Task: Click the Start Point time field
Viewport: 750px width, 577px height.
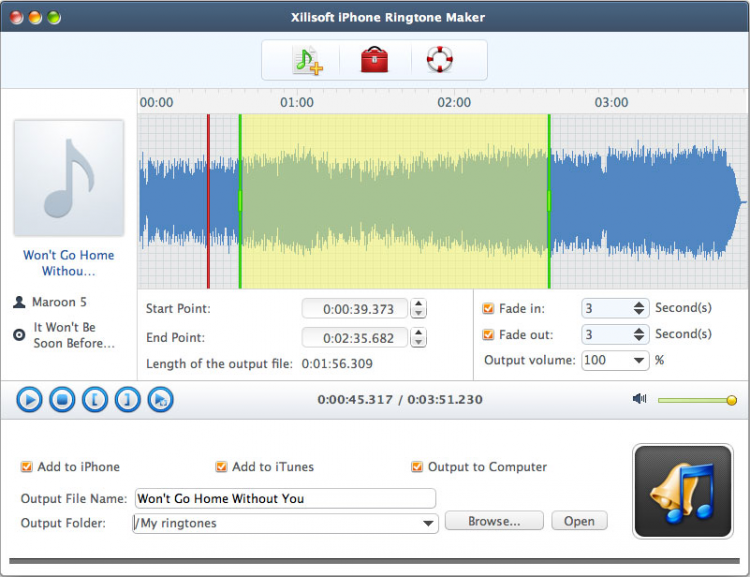Action: point(355,309)
